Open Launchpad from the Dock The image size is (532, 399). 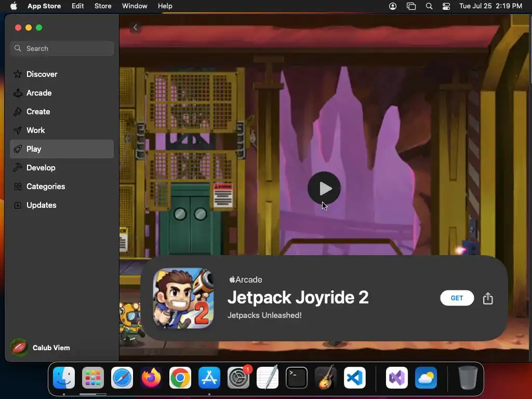92,378
